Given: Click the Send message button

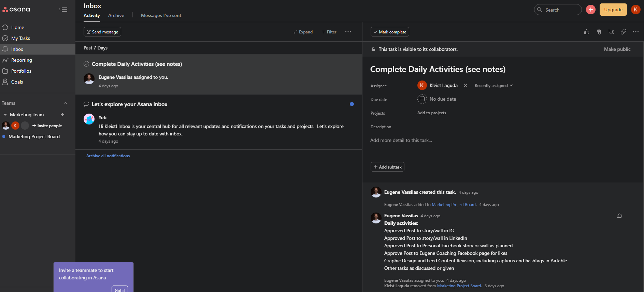Looking at the screenshot, I should coord(102,32).
